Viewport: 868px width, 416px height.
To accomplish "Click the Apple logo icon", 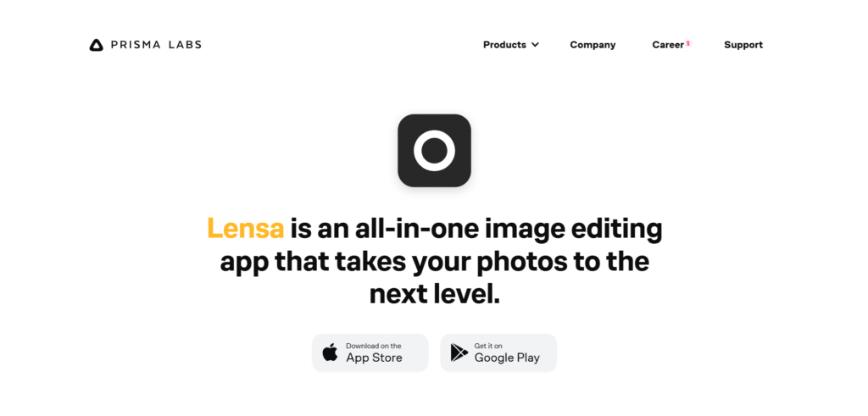I will 330,352.
